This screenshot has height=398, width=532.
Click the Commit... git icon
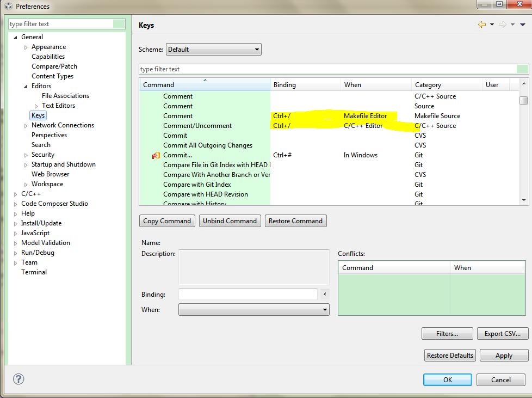(156, 156)
